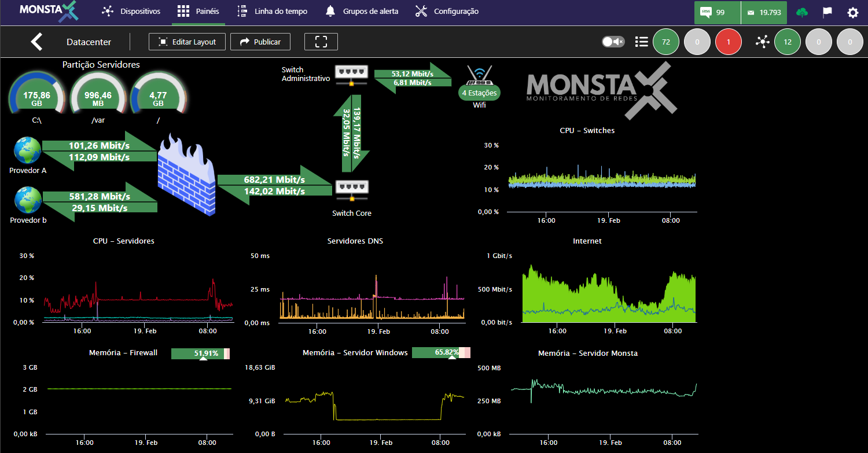Viewport: 868px width, 453px height.
Task: Click the green badge showing 12
Action: tap(788, 42)
